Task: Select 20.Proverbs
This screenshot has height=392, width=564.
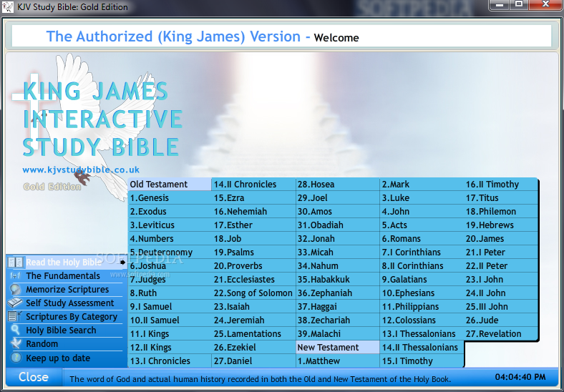Action: coord(253,266)
